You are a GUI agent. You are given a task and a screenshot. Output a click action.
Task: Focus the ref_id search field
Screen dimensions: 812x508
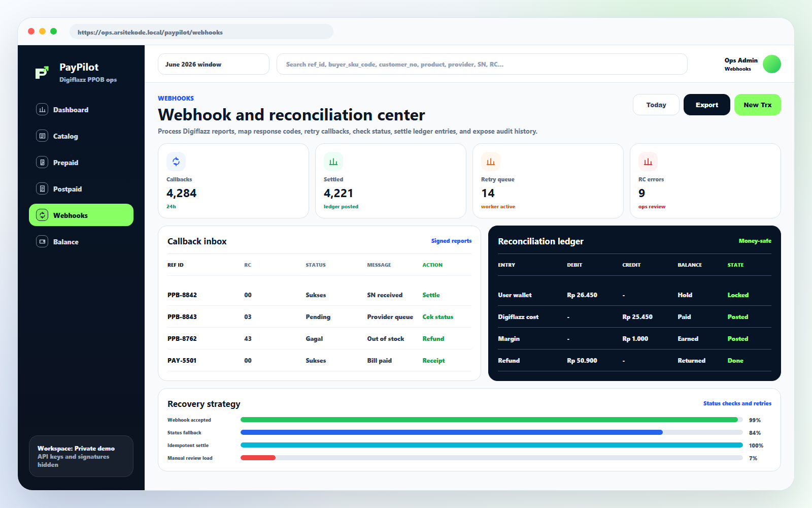tap(482, 64)
